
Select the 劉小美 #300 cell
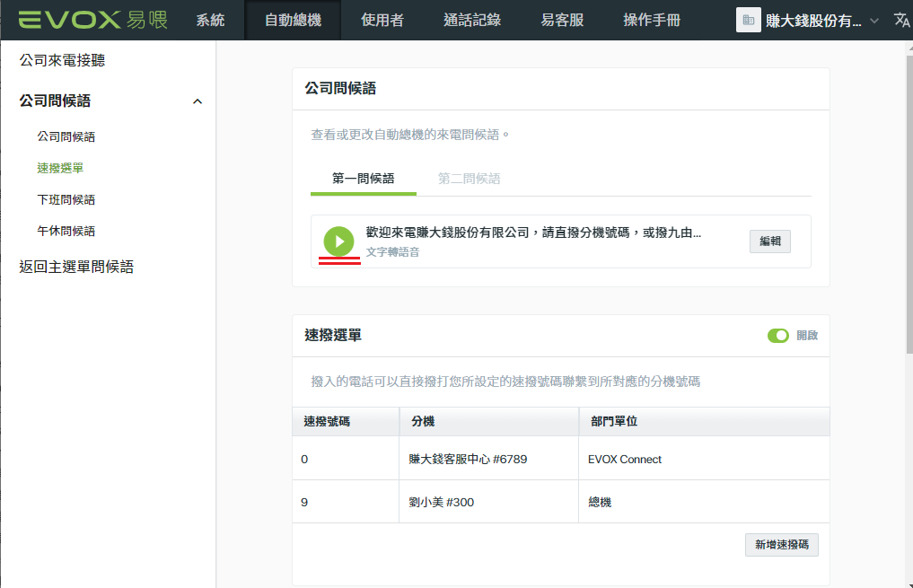click(x=489, y=502)
